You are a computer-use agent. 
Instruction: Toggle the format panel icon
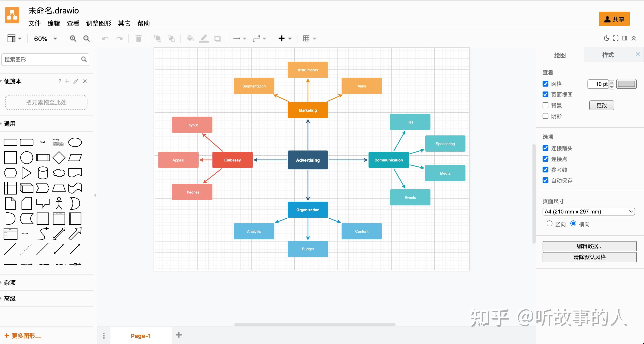click(625, 38)
